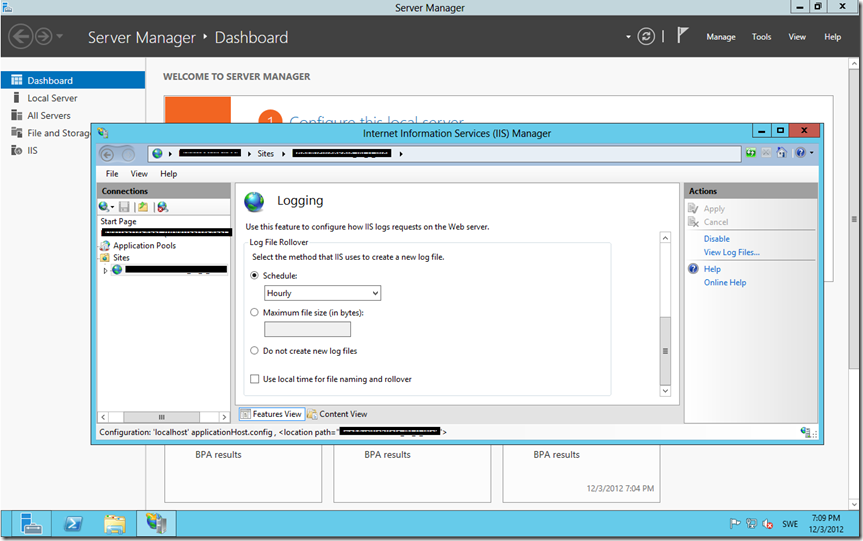
Task: Click the save connections disk icon
Action: tap(124, 206)
